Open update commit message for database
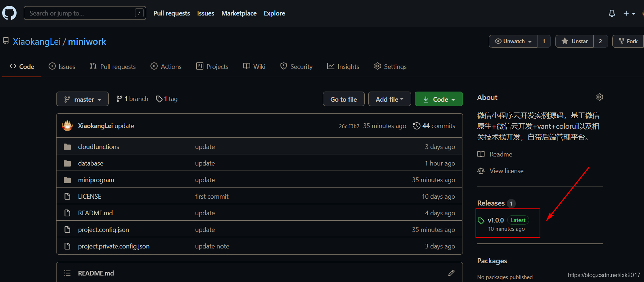Screen dimensions: 644x282 [x=205, y=163]
